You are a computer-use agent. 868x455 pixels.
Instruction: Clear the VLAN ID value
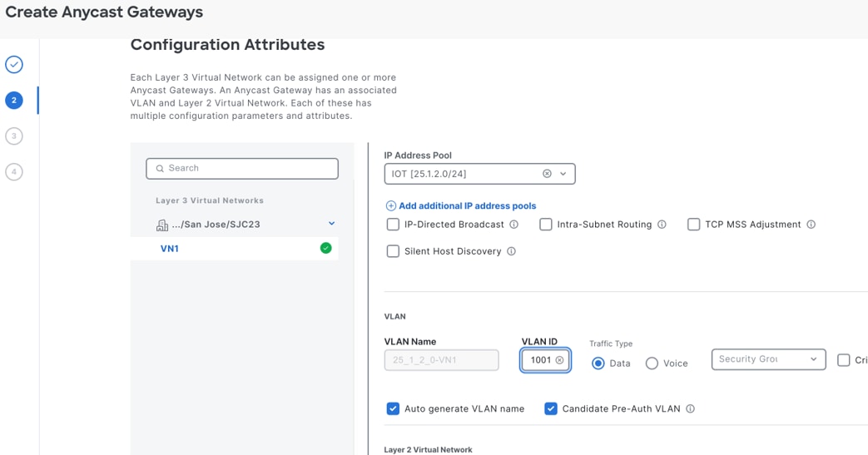559,360
